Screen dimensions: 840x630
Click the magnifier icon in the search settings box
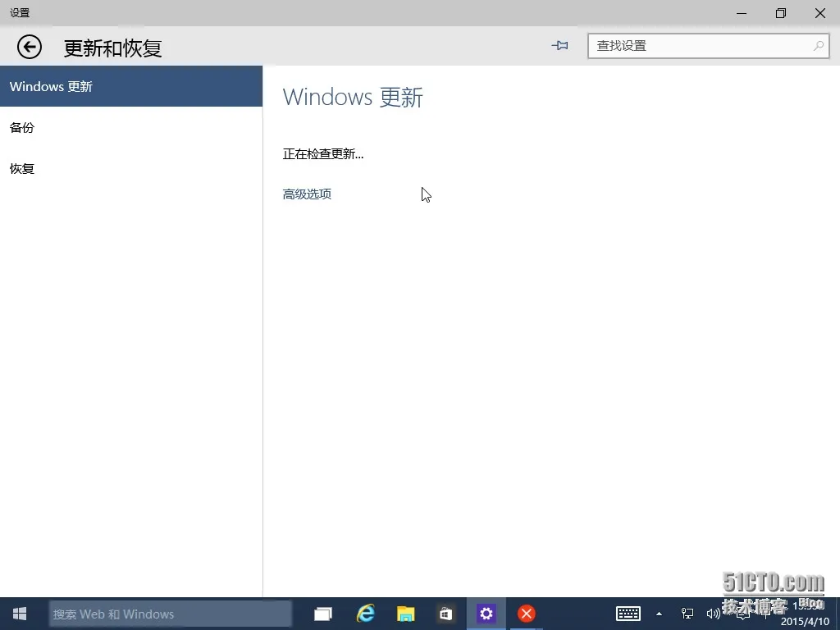[818, 46]
